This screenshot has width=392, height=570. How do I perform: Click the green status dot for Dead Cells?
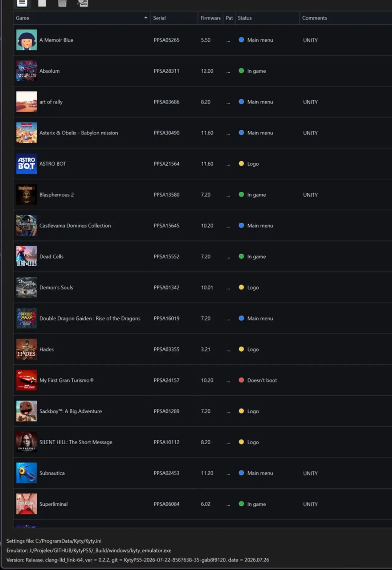coord(241,256)
